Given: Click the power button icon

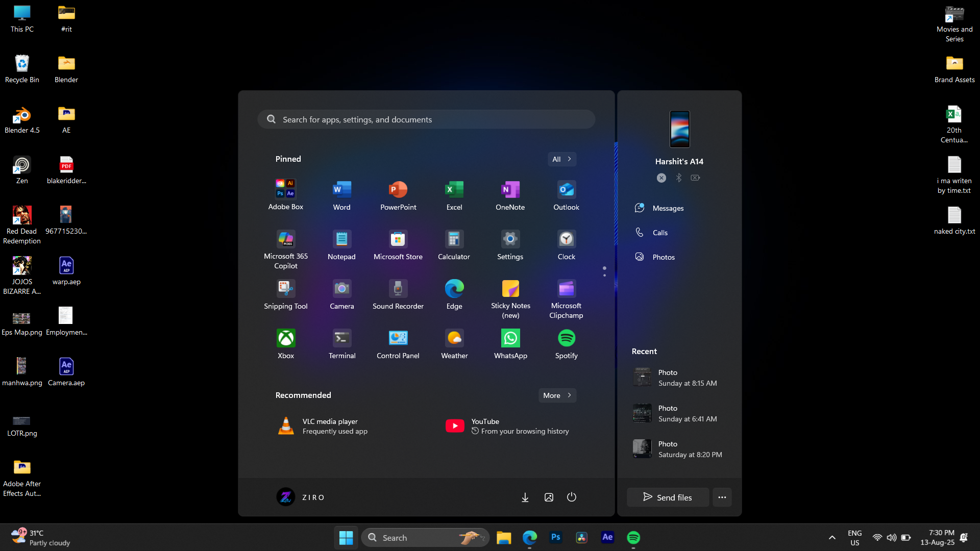Looking at the screenshot, I should point(572,497).
